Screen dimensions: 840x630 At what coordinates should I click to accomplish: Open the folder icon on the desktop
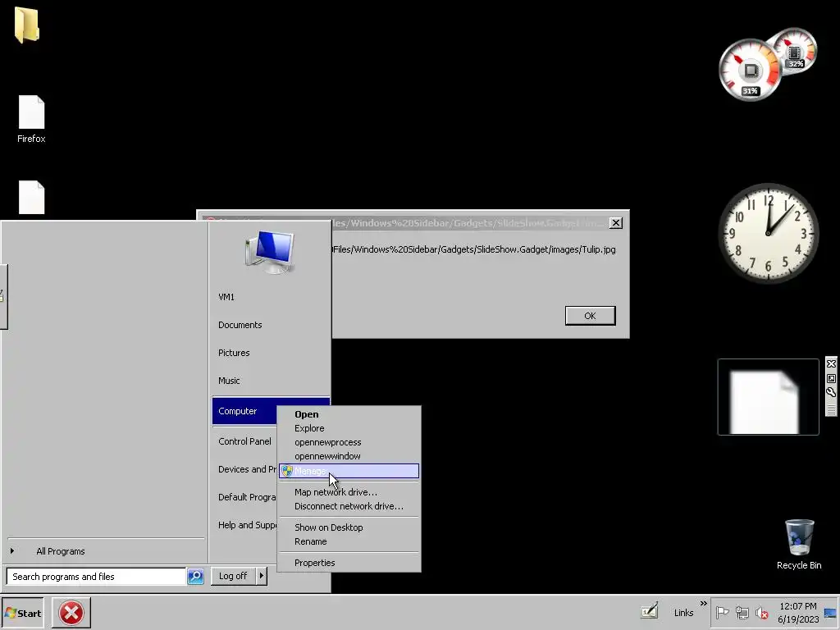tap(26, 25)
